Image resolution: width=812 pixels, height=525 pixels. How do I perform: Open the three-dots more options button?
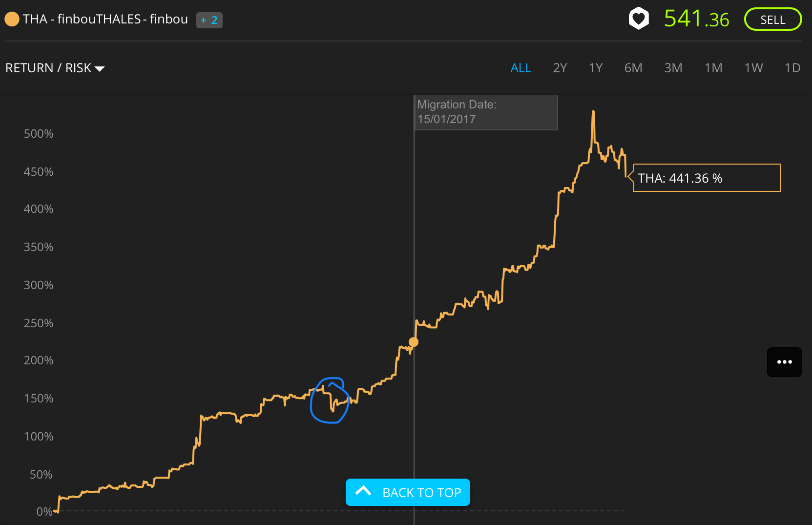pos(784,362)
